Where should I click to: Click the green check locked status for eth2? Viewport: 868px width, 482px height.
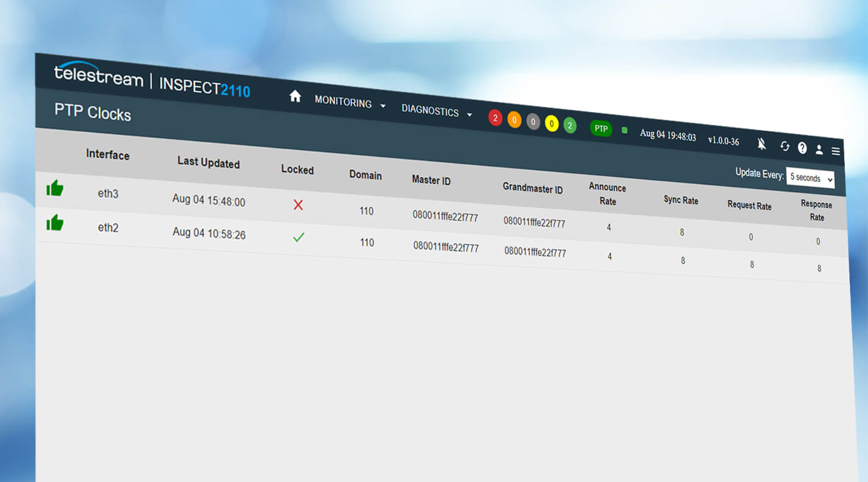tap(298, 237)
